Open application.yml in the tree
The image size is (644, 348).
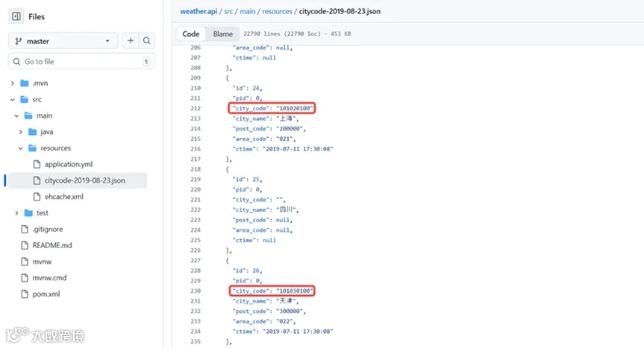[69, 165]
